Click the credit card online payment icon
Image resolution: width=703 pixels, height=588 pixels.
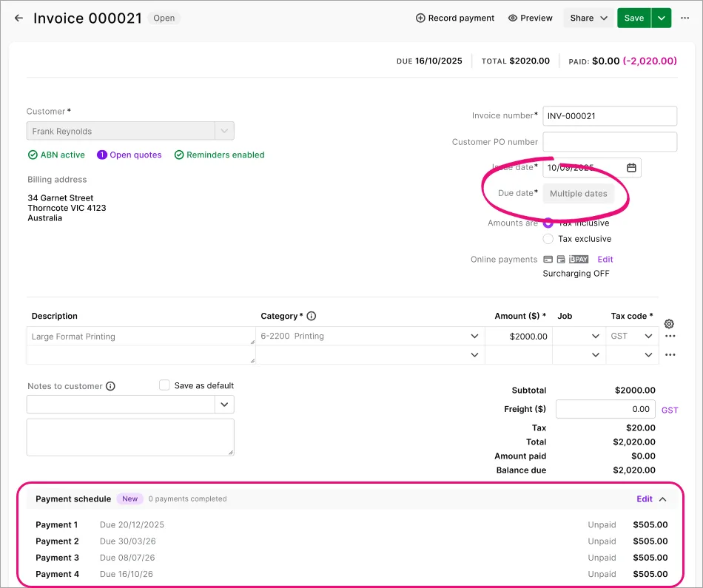pyautogui.click(x=548, y=260)
